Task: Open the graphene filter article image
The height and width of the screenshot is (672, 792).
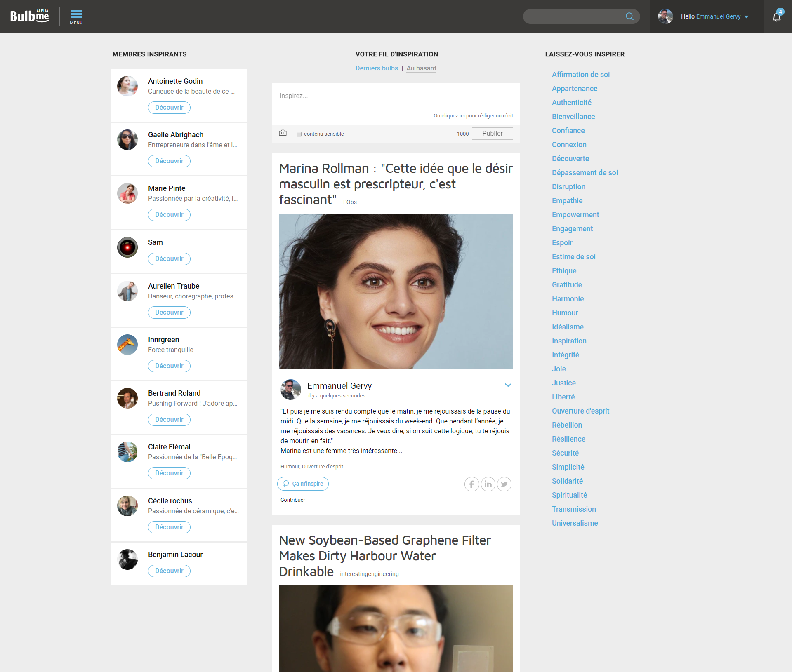Action: (x=396, y=629)
